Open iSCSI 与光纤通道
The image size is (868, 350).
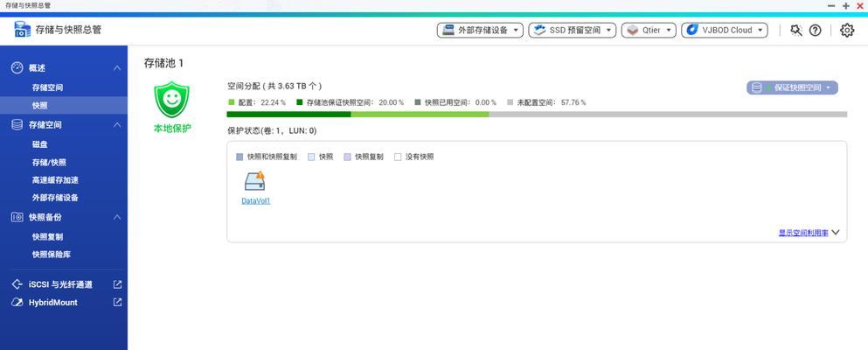pyautogui.click(x=60, y=284)
